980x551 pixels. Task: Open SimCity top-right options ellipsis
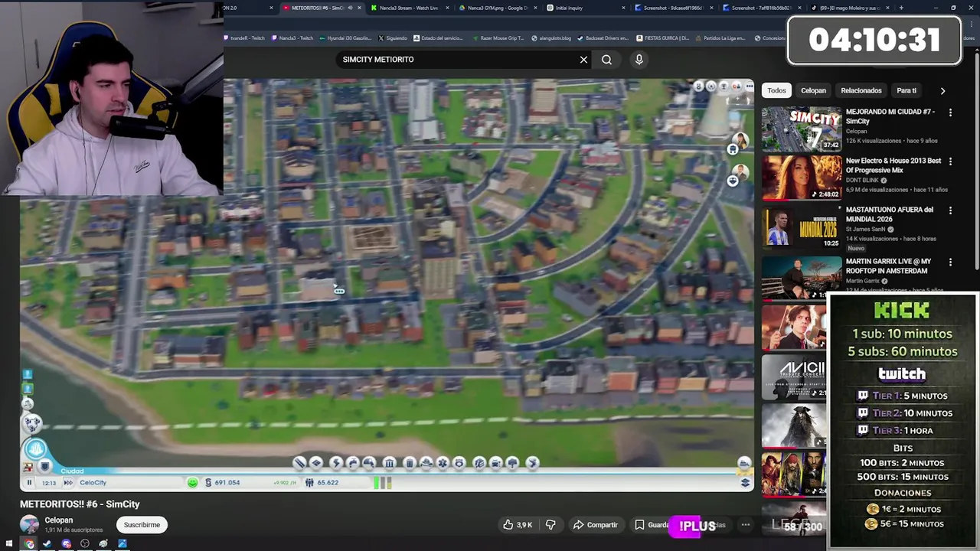click(x=749, y=86)
